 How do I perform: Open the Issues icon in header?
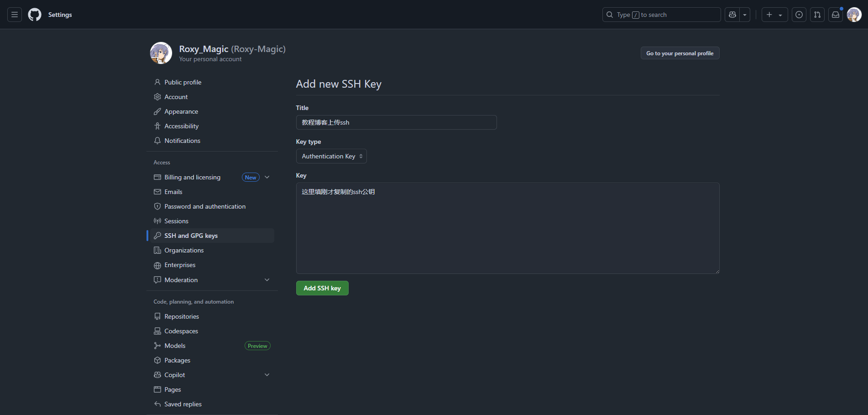tap(799, 15)
